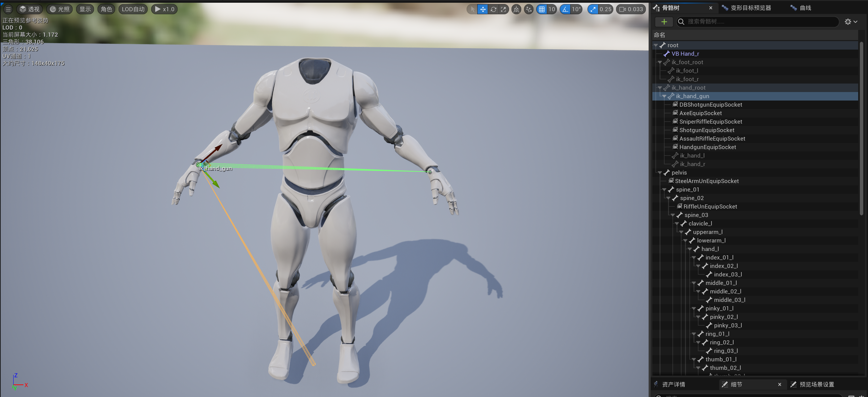This screenshot has width=868, height=397.
Task: Click the surface snapping icon
Action: point(528,9)
